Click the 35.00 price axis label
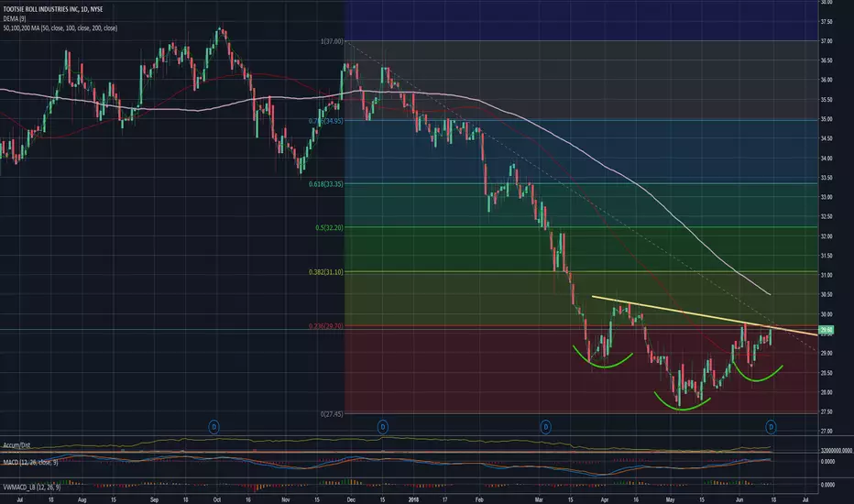The width and height of the screenshot is (854, 504). (827, 119)
